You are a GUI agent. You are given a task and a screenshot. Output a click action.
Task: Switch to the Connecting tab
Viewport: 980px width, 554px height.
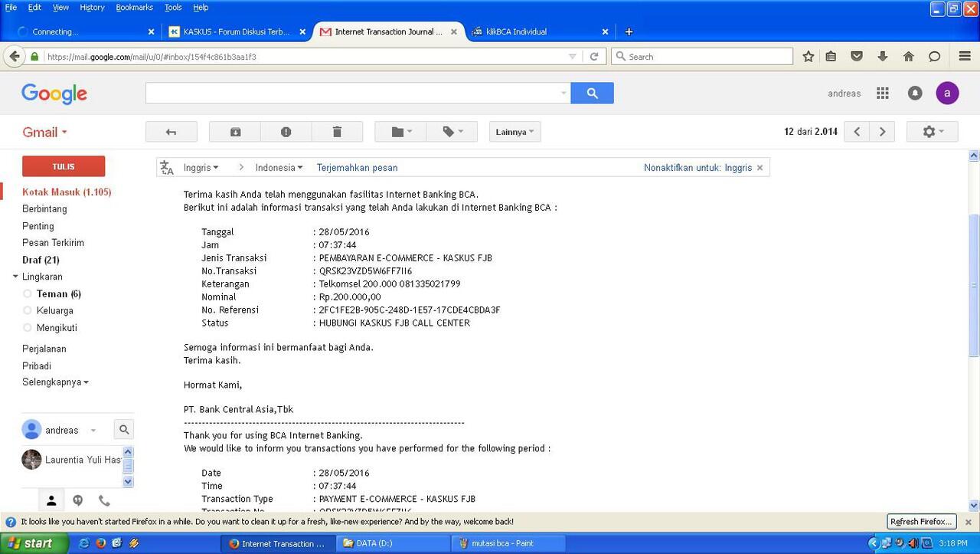tap(84, 31)
